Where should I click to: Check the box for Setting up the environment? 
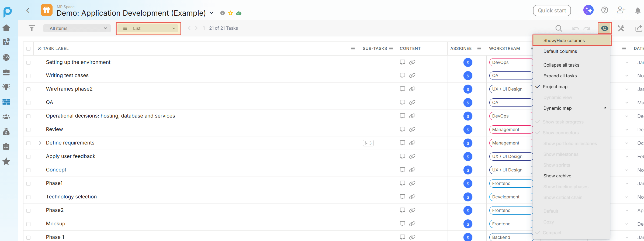coord(29,63)
